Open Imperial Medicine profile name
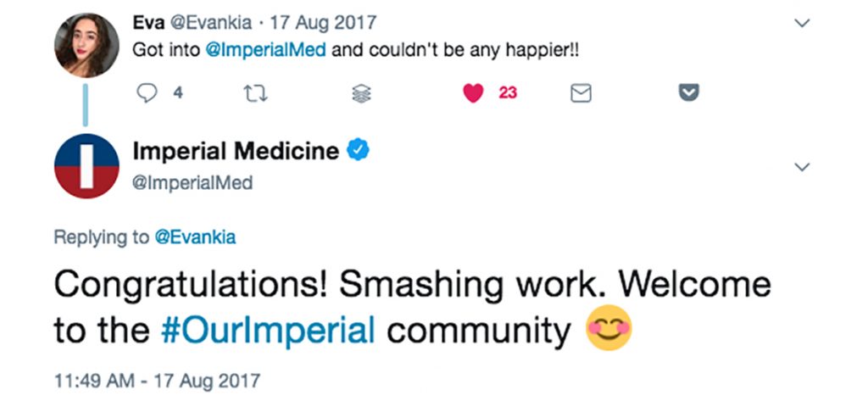868x401 pixels. point(236,152)
